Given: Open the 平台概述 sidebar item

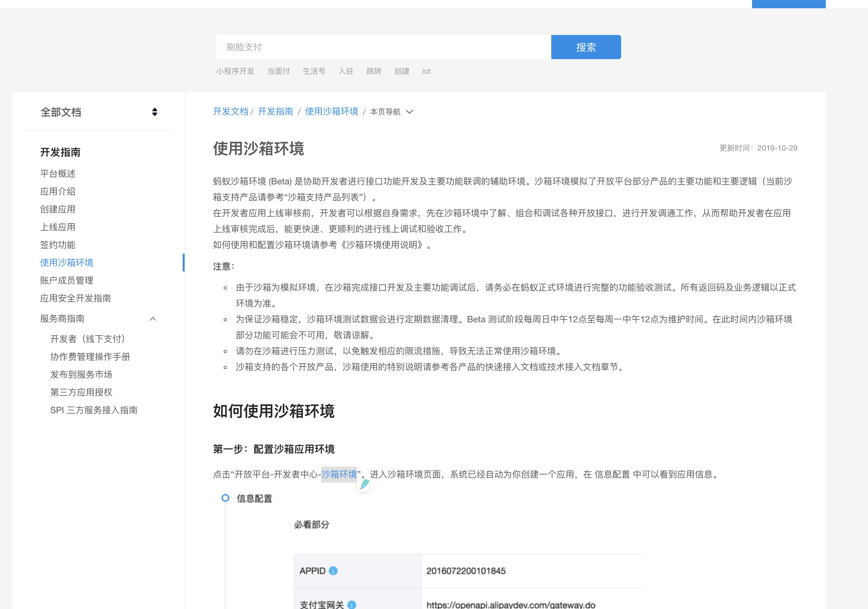Looking at the screenshot, I should pyautogui.click(x=58, y=174).
